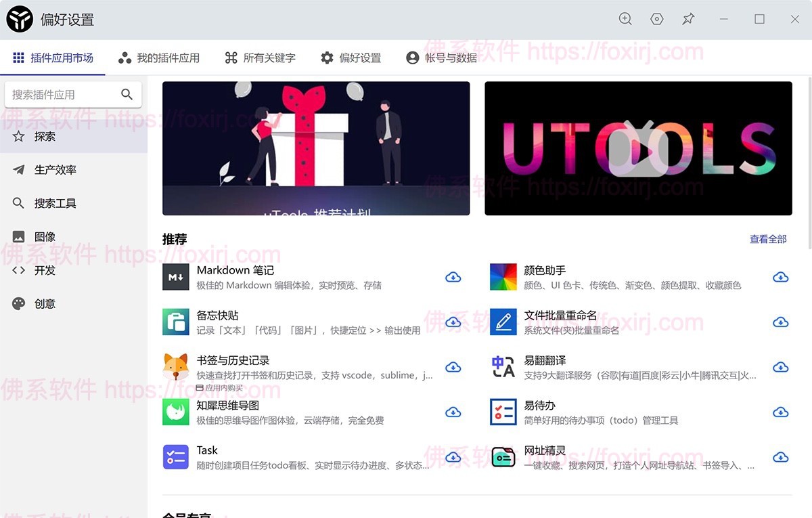Open the Task plugin icon
The height and width of the screenshot is (518, 812).
coord(176,457)
